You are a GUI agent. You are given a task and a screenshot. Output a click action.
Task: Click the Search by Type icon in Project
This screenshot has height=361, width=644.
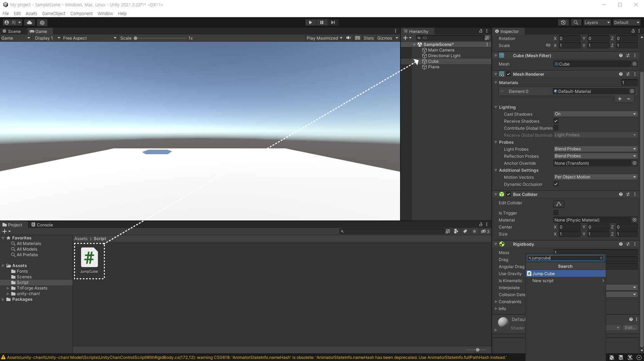click(456, 231)
